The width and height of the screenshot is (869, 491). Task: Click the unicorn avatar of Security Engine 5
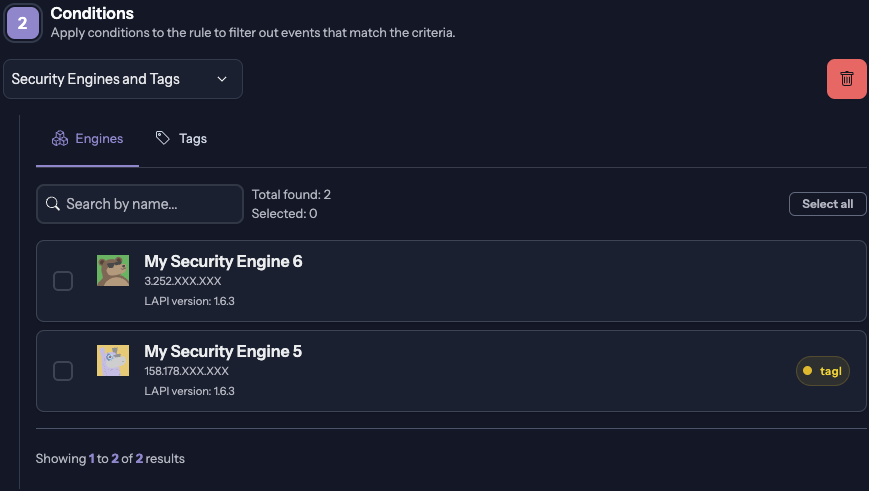(113, 361)
